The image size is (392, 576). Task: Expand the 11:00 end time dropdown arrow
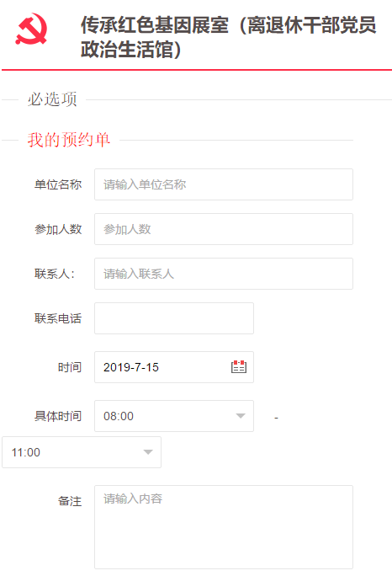(x=148, y=452)
